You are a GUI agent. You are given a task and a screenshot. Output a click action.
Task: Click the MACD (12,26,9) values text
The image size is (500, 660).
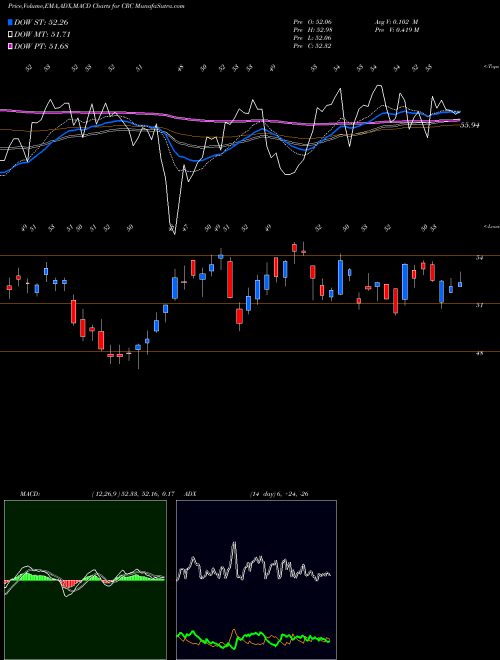point(133,494)
